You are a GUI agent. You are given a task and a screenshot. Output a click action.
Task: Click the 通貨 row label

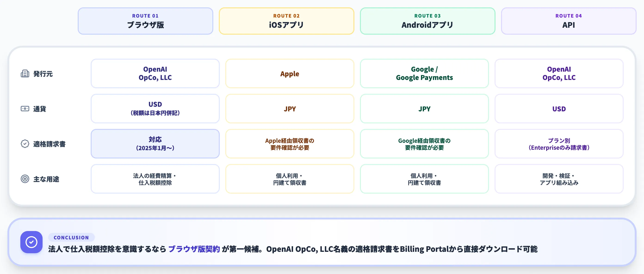click(x=40, y=109)
